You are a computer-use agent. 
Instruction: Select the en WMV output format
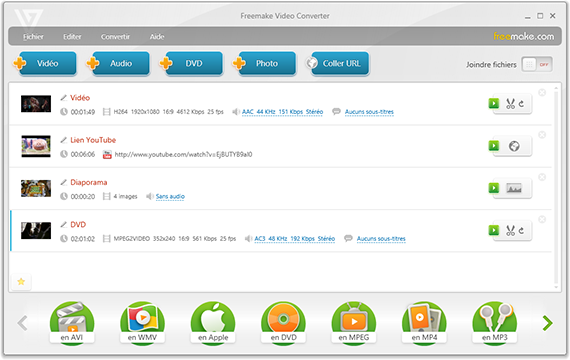click(x=142, y=322)
